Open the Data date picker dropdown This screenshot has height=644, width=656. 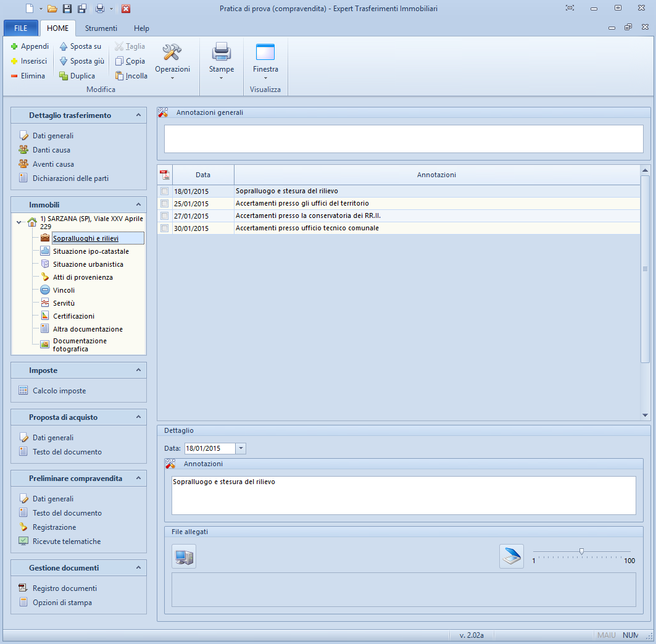coord(241,448)
